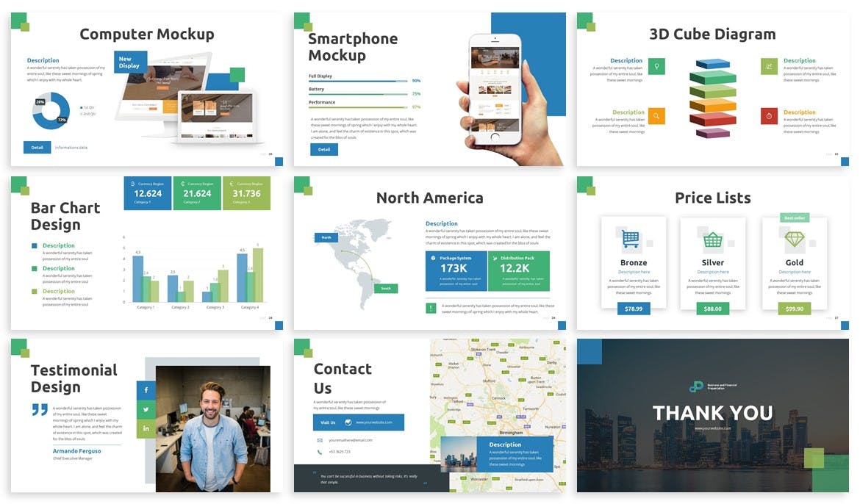The width and height of the screenshot is (860, 504).
Task: Click the $88.00 price button under Silver
Action: click(x=712, y=309)
